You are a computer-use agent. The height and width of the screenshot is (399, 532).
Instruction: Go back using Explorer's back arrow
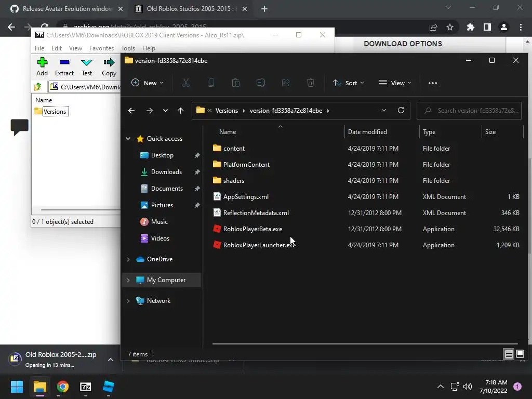point(131,111)
